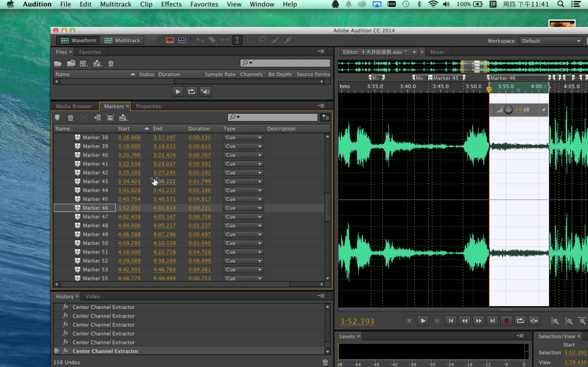The height and width of the screenshot is (367, 588).
Task: Select the Time Selection tool
Action: coord(237,40)
